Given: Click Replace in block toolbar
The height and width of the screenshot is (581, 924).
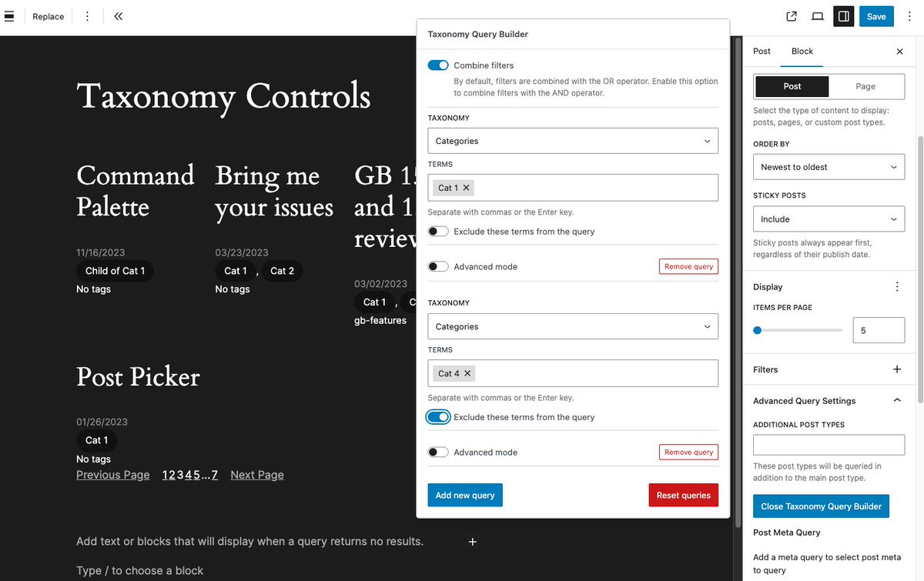Looking at the screenshot, I should [49, 16].
